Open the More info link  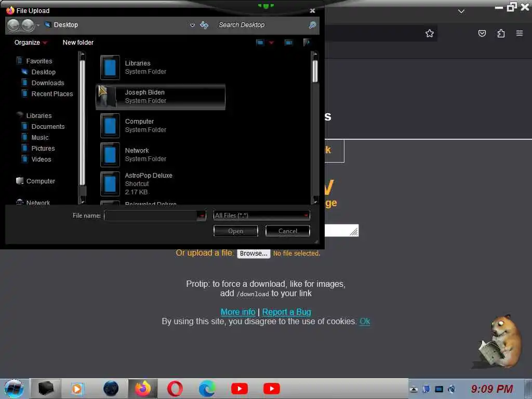pos(238,312)
